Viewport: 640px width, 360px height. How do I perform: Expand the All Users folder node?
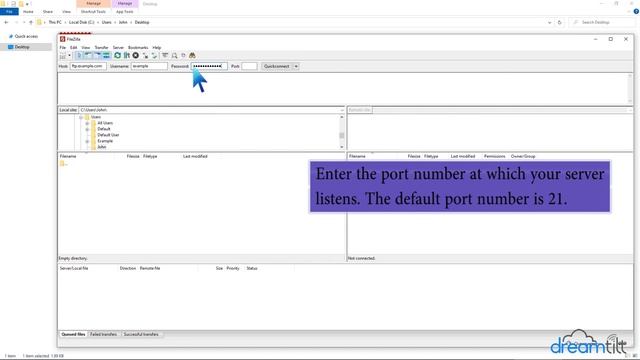point(87,123)
